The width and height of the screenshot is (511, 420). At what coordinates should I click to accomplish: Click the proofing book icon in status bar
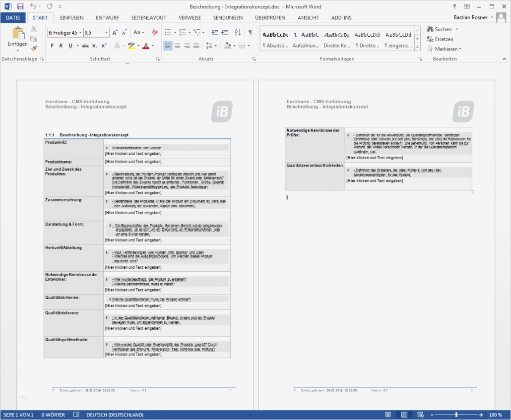(76, 415)
